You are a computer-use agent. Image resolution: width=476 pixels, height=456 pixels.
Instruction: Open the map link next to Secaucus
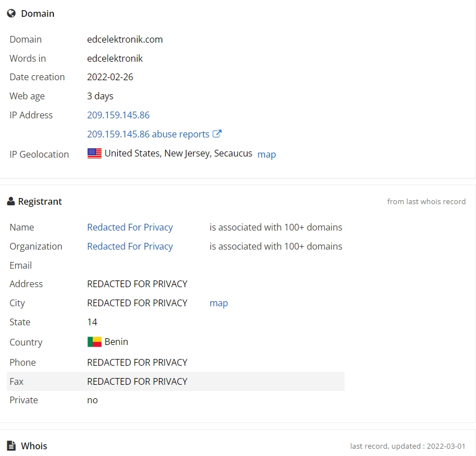(x=267, y=154)
